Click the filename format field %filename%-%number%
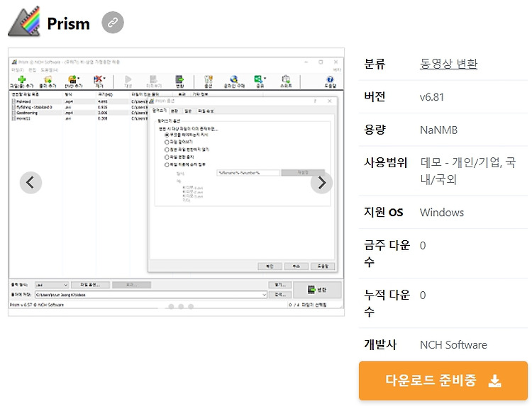Screen dimensions: 532x406 click(248, 173)
